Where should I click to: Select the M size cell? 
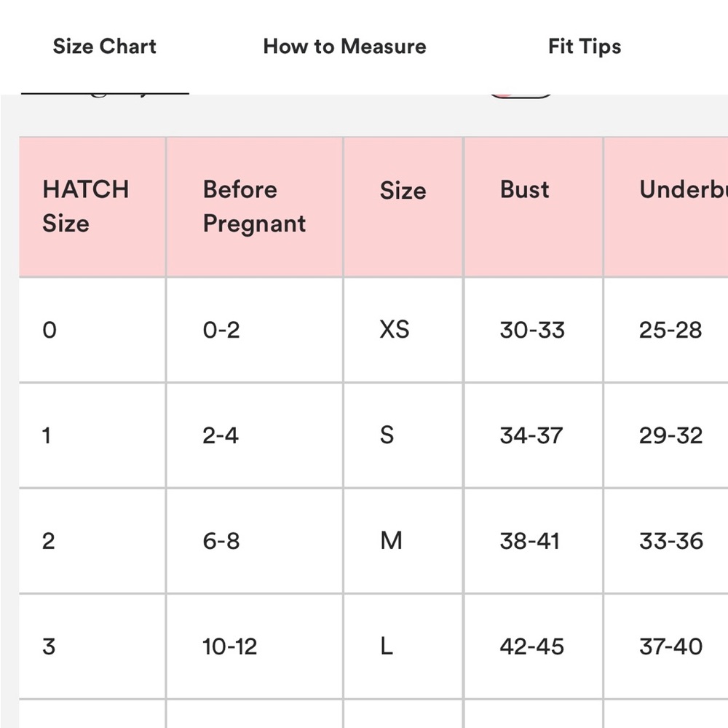[403, 541]
